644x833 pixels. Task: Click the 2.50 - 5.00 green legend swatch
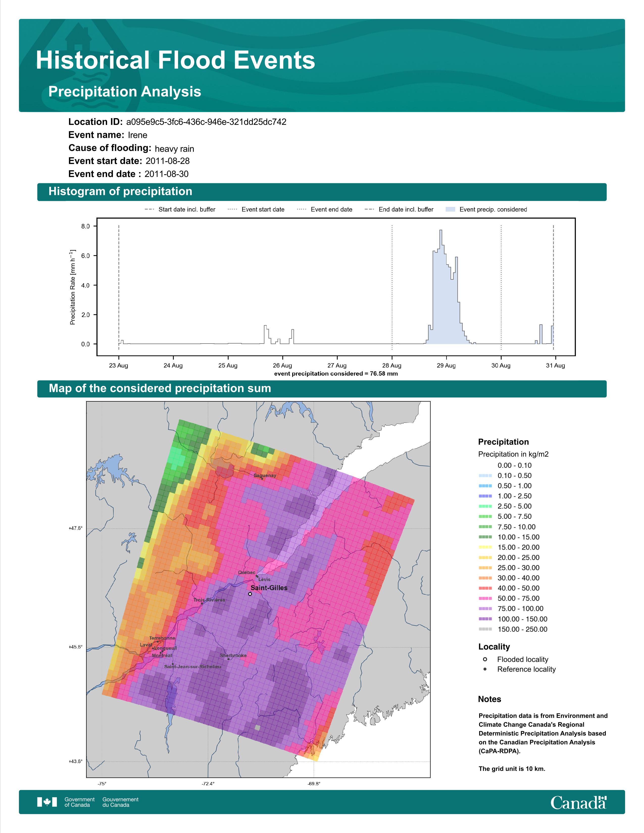485,506
